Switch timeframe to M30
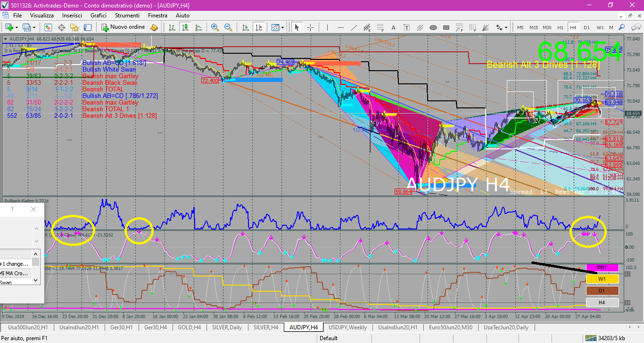This screenshot has width=644, height=343. click(x=547, y=27)
